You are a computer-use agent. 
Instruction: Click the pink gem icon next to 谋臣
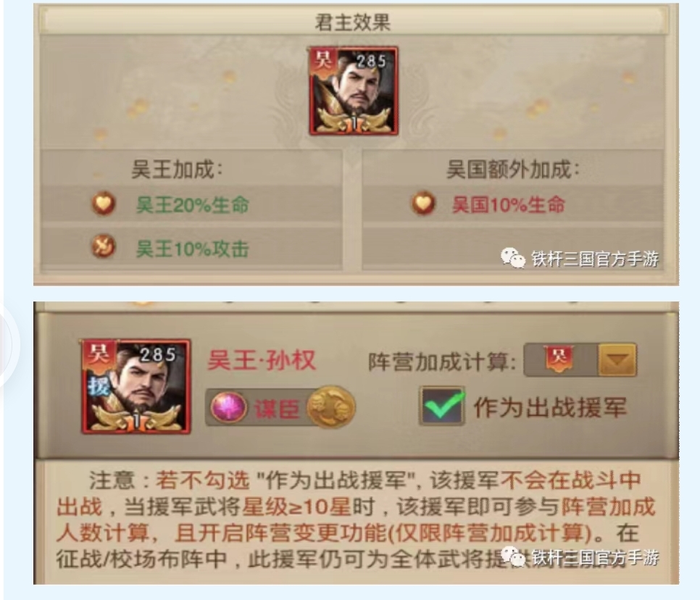(228, 407)
